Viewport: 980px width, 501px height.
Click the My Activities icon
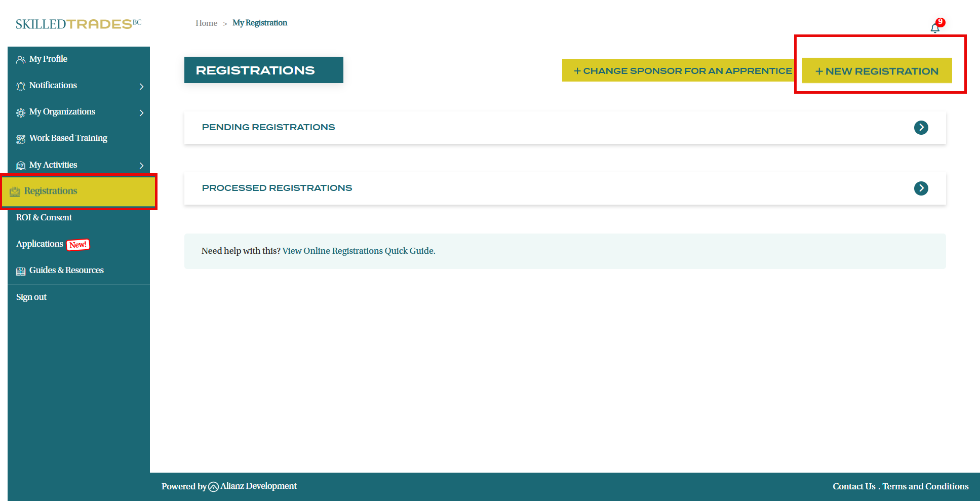click(x=21, y=166)
